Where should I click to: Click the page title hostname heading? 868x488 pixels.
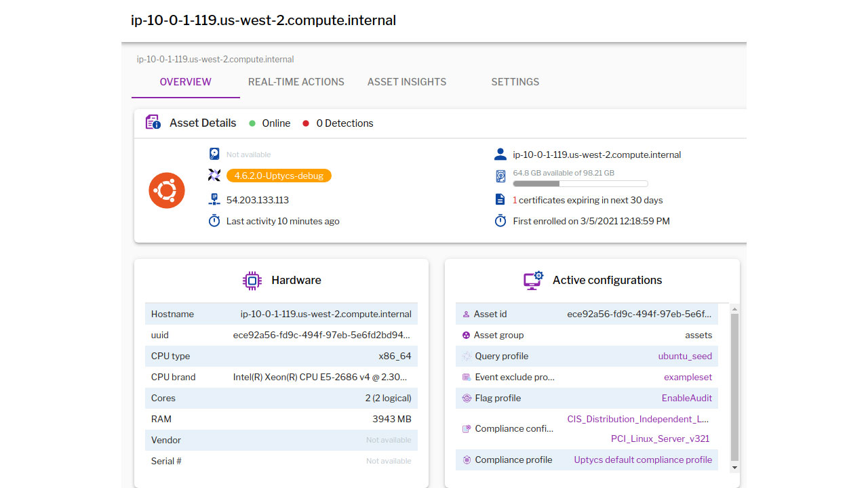(263, 20)
